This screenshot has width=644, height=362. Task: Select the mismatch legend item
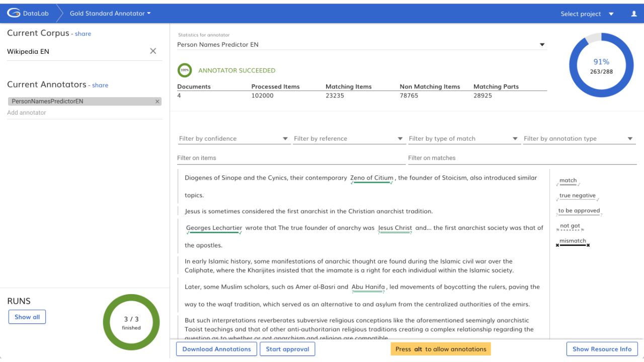(x=573, y=242)
